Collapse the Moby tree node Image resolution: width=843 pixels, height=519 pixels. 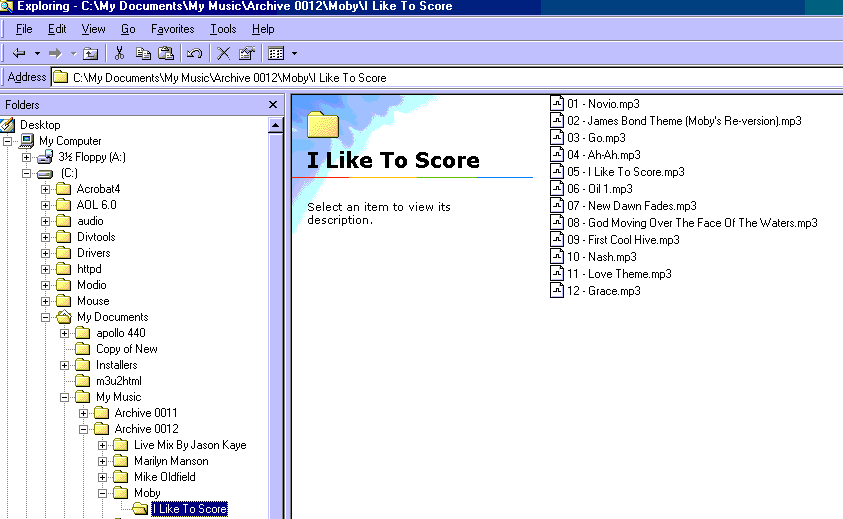(103, 494)
